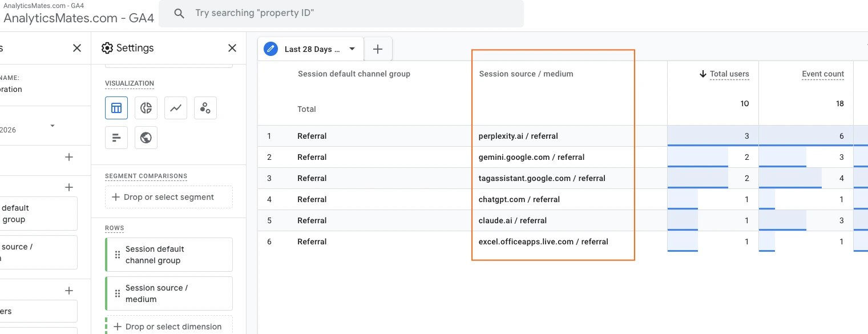This screenshot has height=334, width=868.
Task: Click the pencil edit icon on the tab
Action: 271,49
